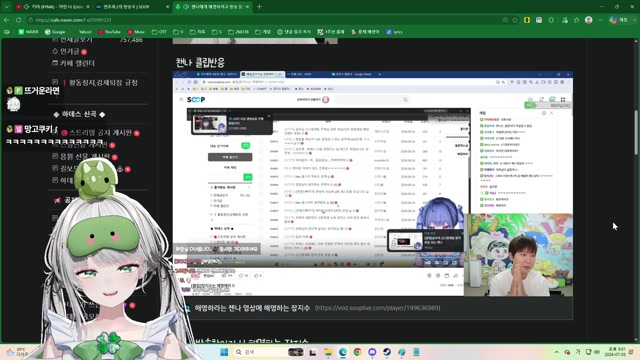Click the page vertical scrollbar
Screen dimensions: 640x360
636,132
